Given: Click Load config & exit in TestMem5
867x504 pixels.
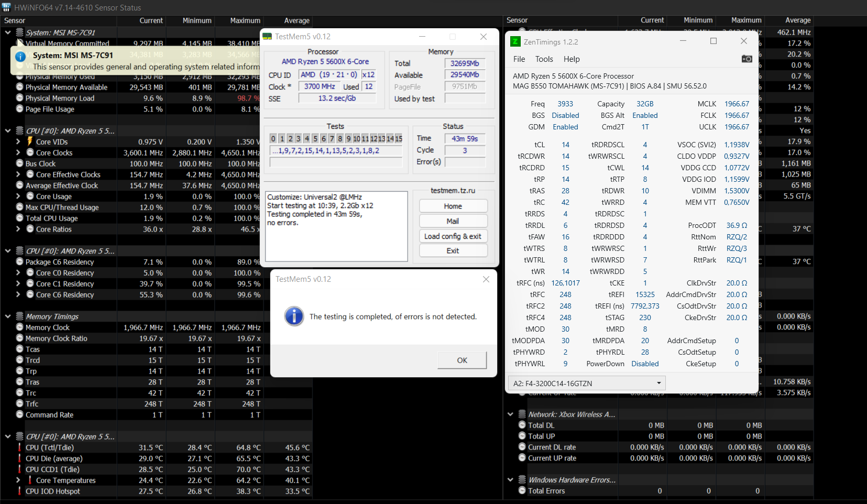Looking at the screenshot, I should point(453,236).
